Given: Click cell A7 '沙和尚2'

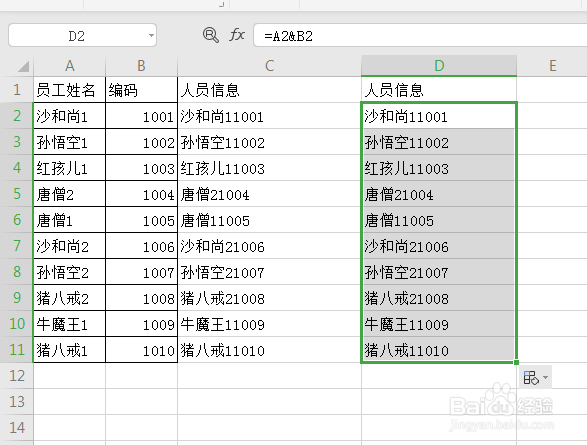Looking at the screenshot, I should tap(70, 246).
